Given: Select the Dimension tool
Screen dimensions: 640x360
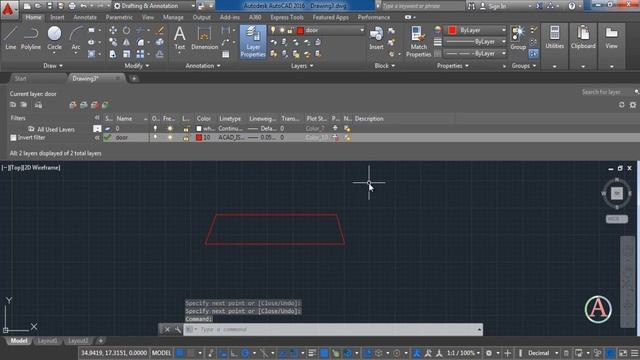Looking at the screenshot, I should pyautogui.click(x=204, y=38).
